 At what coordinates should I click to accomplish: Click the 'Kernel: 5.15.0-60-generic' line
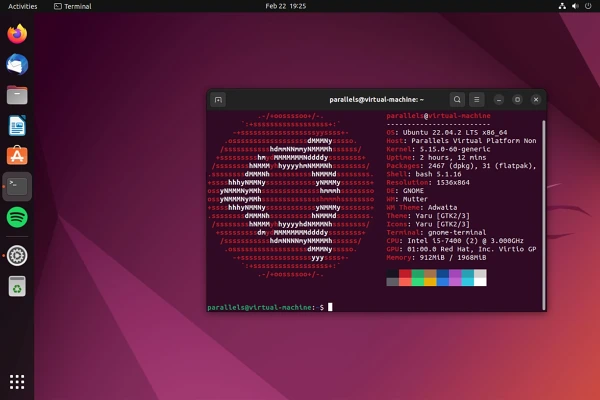(438, 149)
